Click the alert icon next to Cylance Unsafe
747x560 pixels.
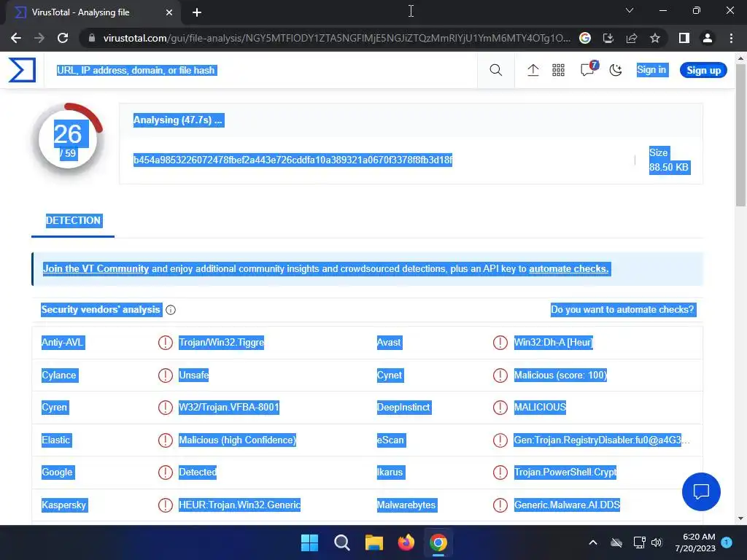(165, 376)
